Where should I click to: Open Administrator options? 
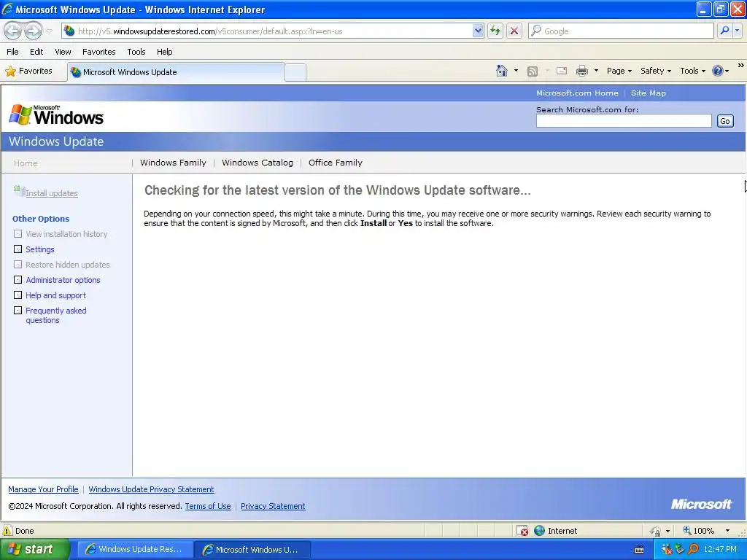coord(63,280)
